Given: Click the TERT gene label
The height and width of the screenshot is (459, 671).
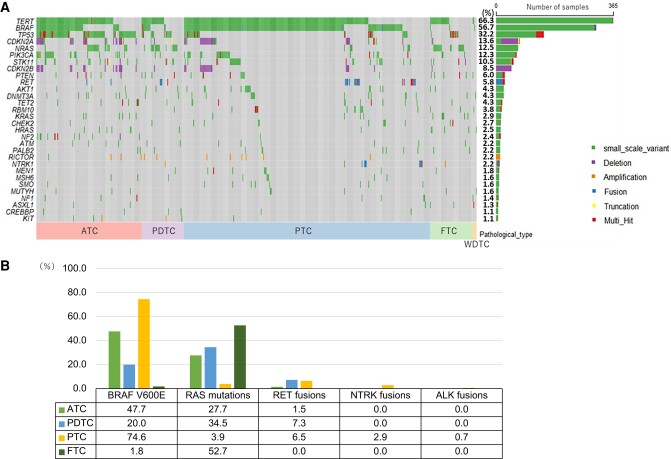Looking at the screenshot, I should [25, 21].
